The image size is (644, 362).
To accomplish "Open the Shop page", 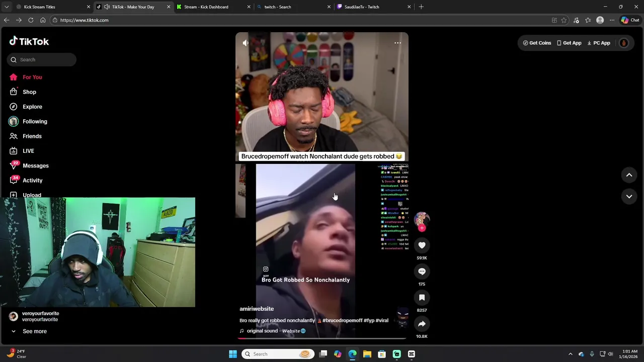I will [x=23, y=92].
